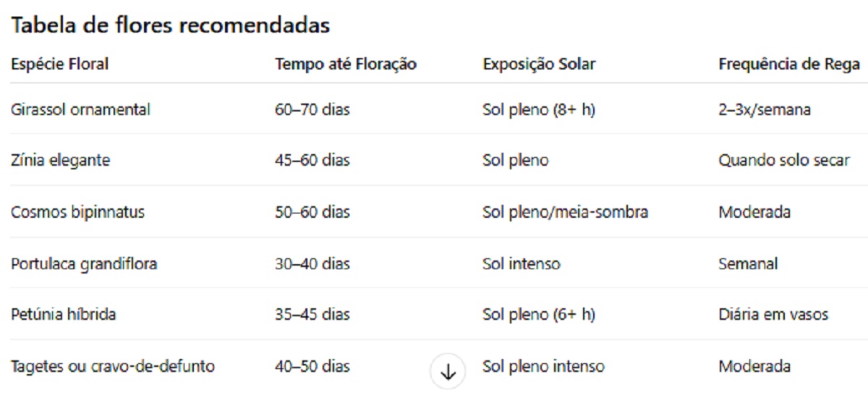Select the "Diária em vasos" cell
The image size is (868, 411).
coord(773,315)
